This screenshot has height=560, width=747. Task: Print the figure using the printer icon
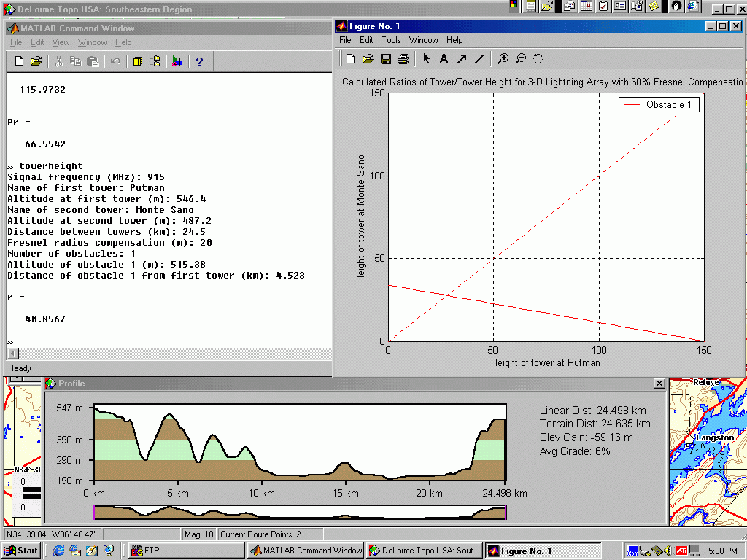click(x=403, y=59)
